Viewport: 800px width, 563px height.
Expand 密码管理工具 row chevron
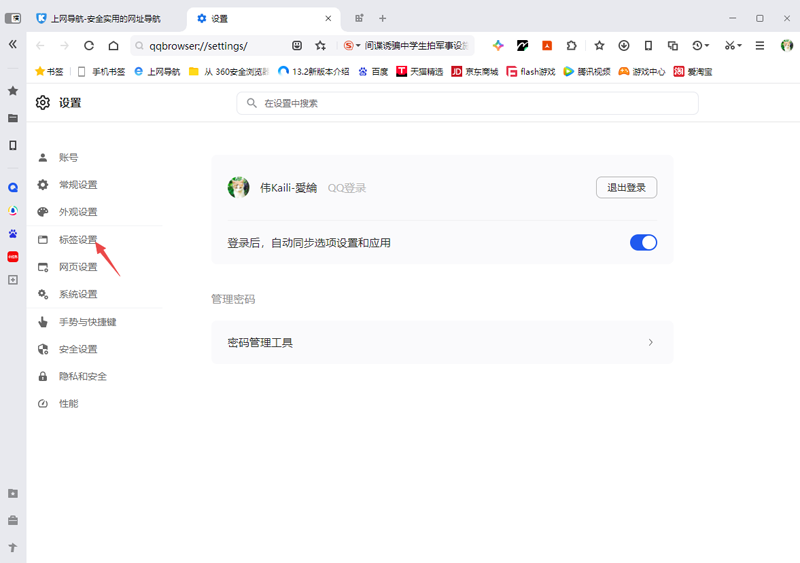[x=651, y=342]
